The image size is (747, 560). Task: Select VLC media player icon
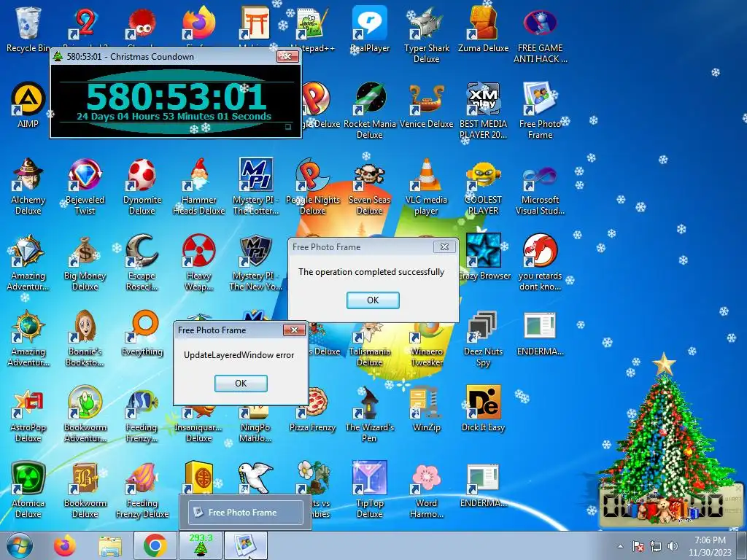coord(426,186)
